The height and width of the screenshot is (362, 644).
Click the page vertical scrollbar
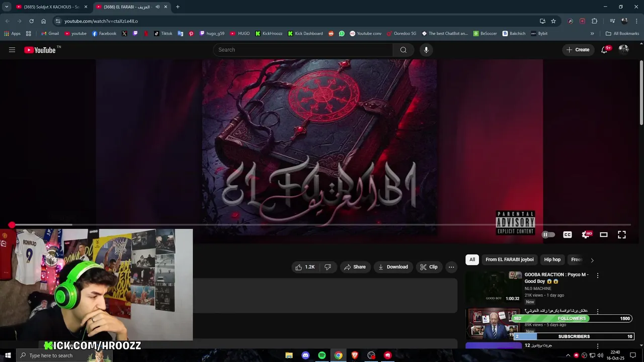point(641,93)
